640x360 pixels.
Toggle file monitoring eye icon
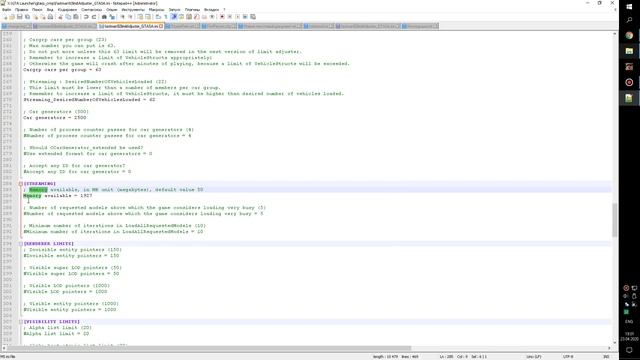pyautogui.click(x=212, y=17)
